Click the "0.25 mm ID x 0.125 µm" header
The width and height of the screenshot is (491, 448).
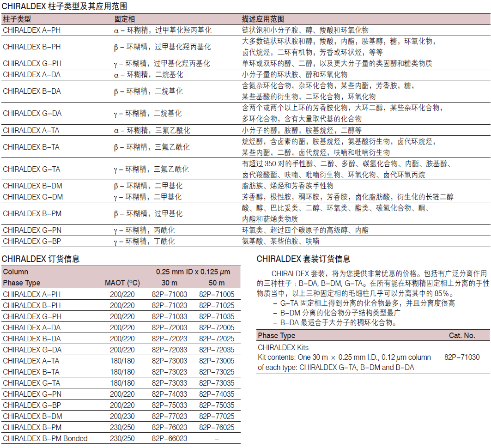(x=193, y=272)
